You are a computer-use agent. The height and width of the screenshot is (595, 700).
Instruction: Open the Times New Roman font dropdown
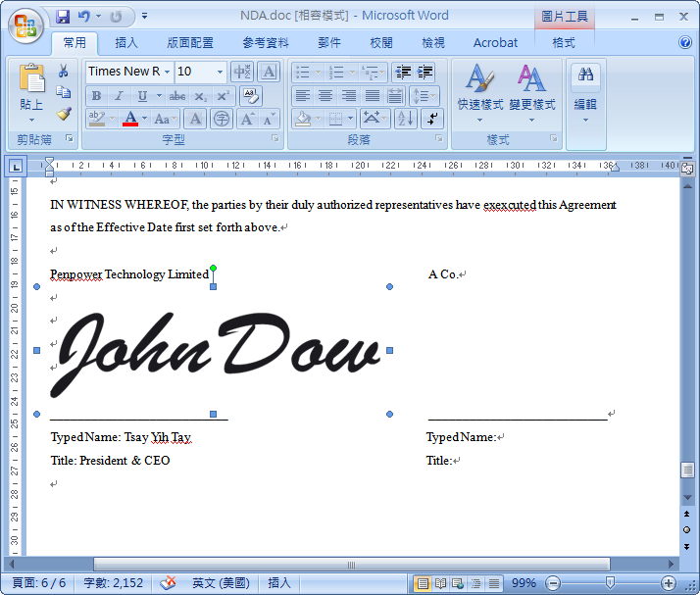point(168,72)
